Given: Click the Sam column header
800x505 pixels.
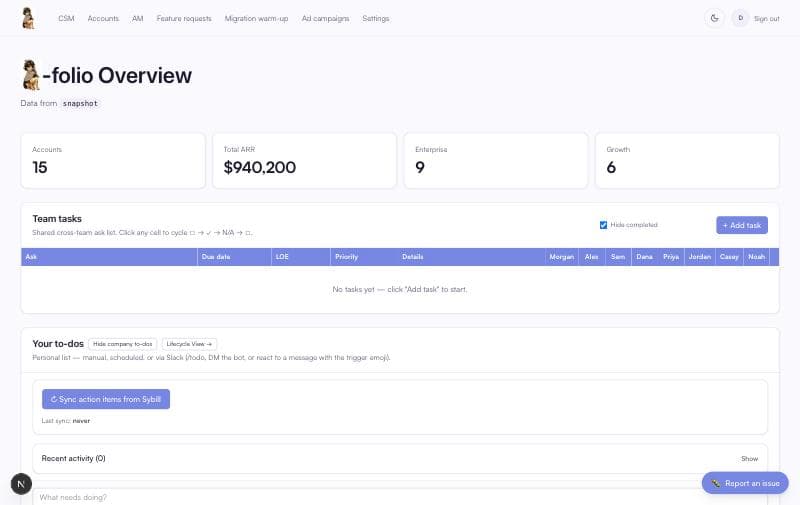Looking at the screenshot, I should [x=618, y=257].
